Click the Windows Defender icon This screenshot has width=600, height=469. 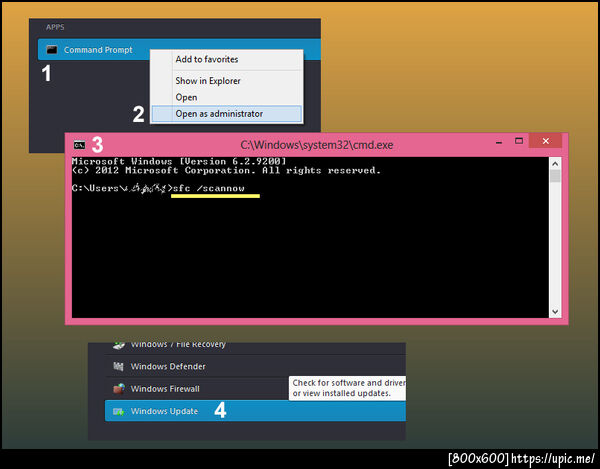(x=118, y=366)
